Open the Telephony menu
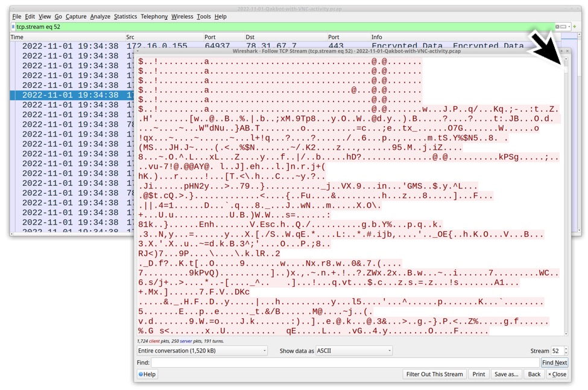Image resolution: width=588 pixels, height=390 pixels. tap(154, 16)
